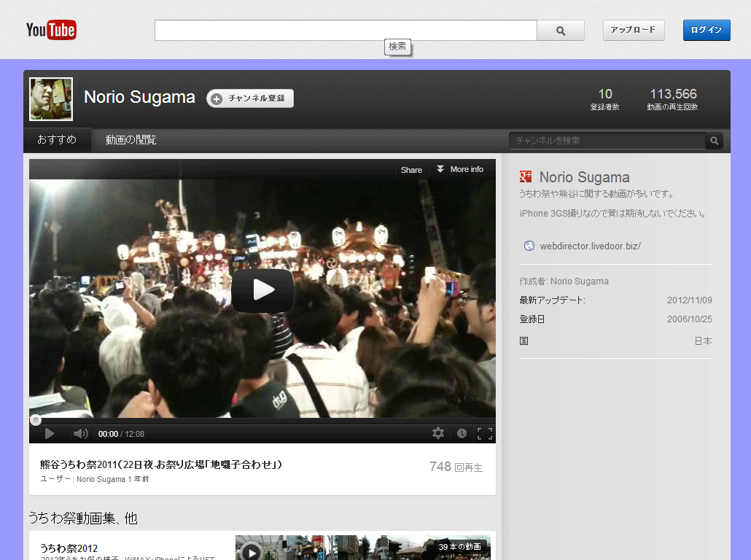Start the video with the large play button
The width and height of the screenshot is (751, 560).
pyautogui.click(x=262, y=290)
